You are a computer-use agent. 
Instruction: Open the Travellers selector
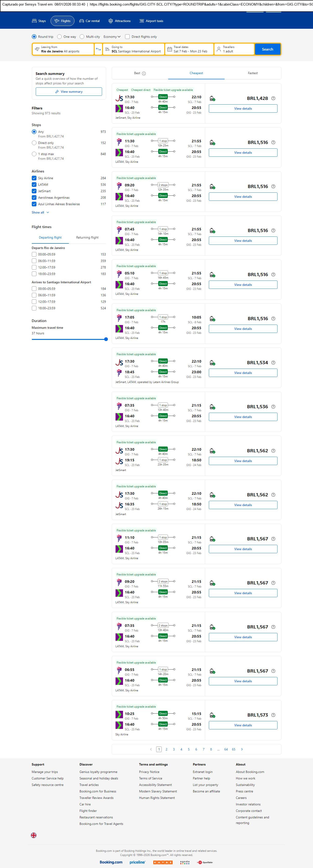[x=234, y=49]
